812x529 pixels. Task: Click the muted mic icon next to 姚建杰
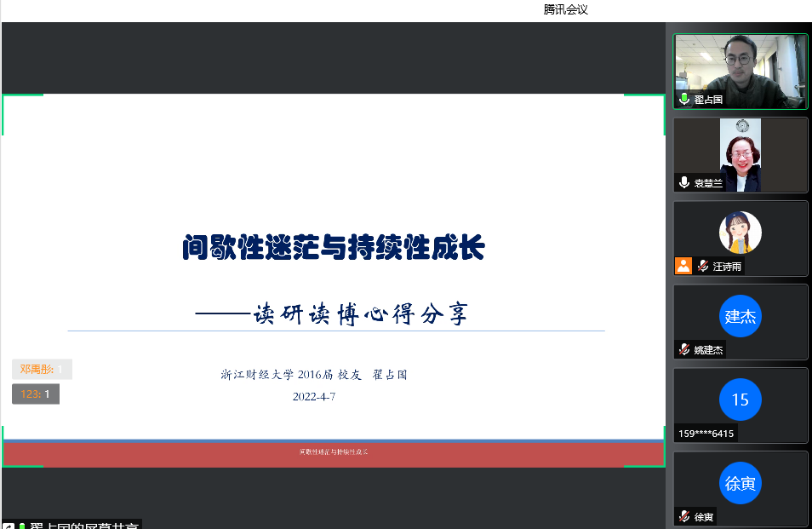click(683, 349)
